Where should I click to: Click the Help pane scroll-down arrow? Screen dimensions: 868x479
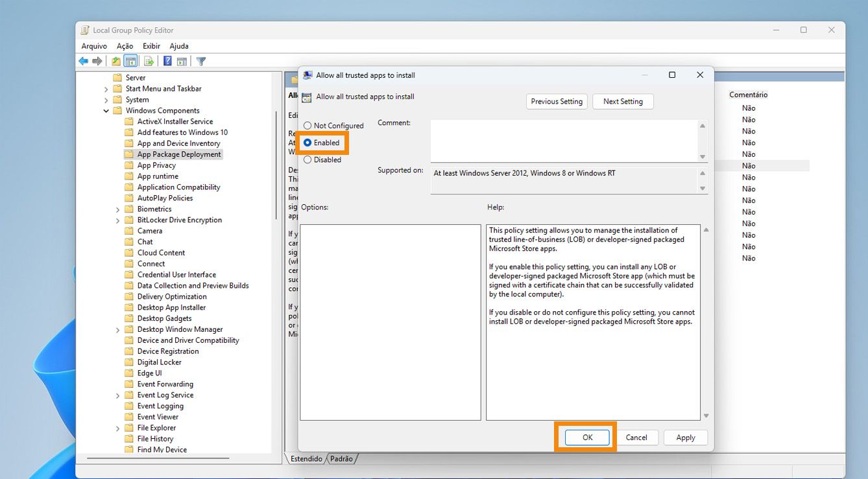[x=706, y=416]
